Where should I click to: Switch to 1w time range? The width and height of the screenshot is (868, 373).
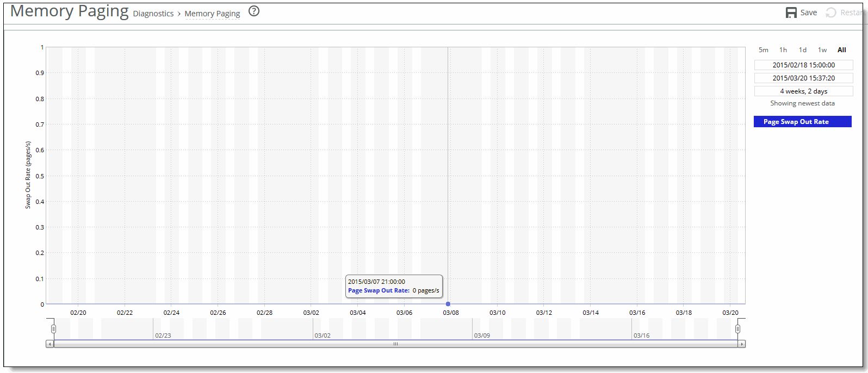[x=822, y=50]
